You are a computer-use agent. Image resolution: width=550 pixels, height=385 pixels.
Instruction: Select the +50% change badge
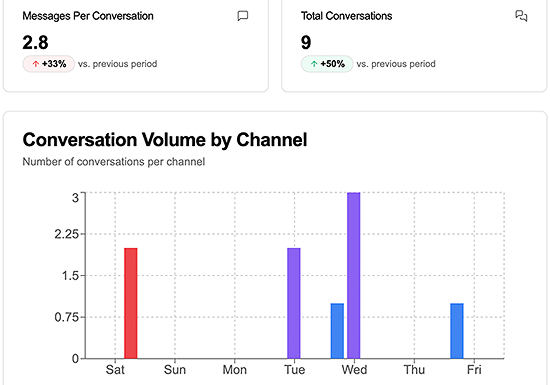[327, 64]
